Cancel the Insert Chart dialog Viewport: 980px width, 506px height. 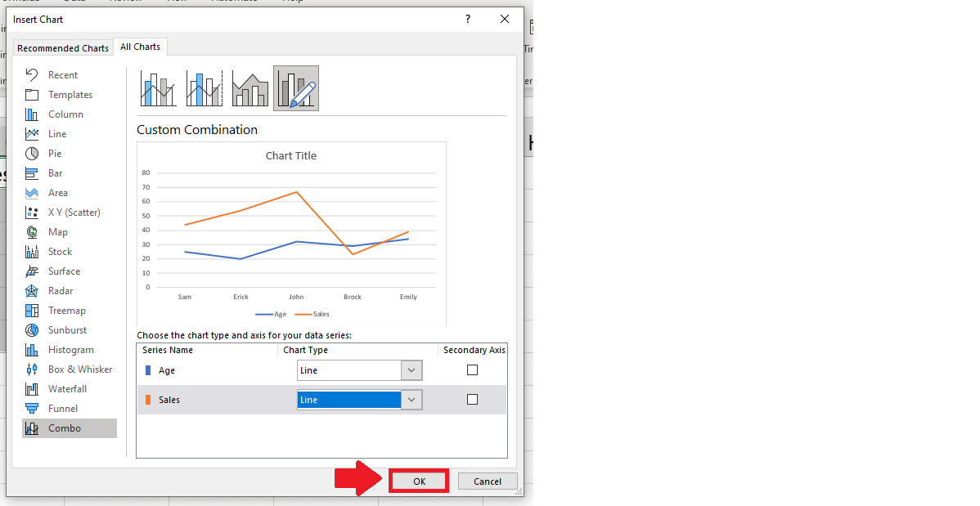pyautogui.click(x=488, y=481)
